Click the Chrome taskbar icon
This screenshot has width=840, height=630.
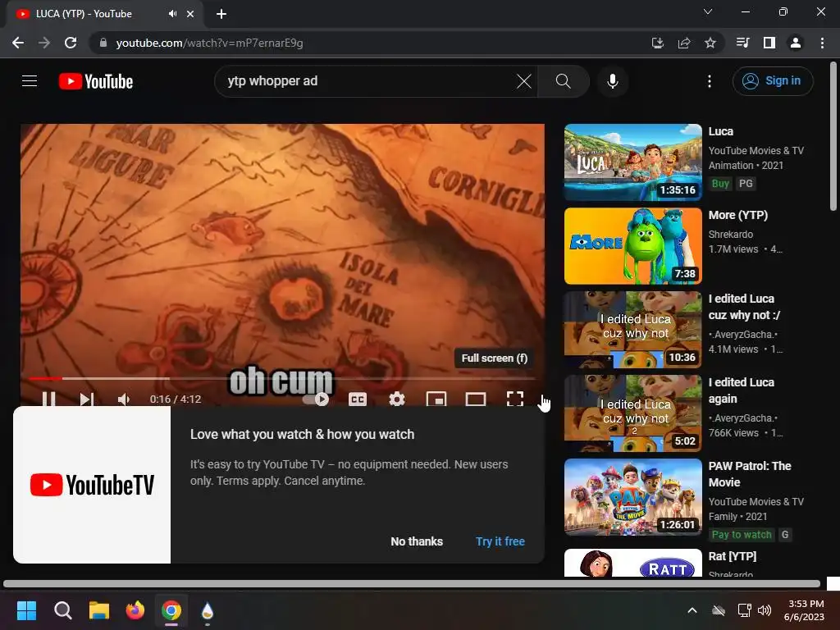coord(171,610)
